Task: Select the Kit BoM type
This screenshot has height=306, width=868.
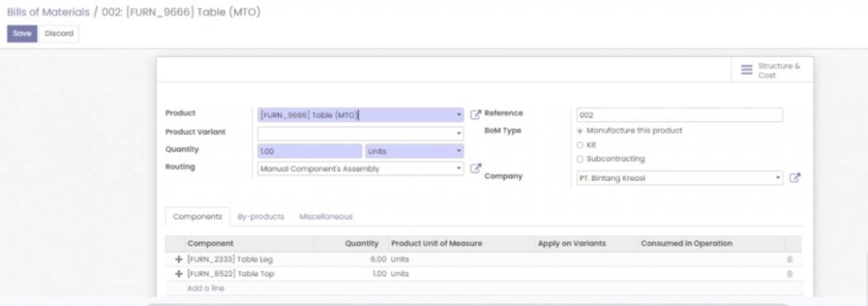Action: click(x=580, y=144)
